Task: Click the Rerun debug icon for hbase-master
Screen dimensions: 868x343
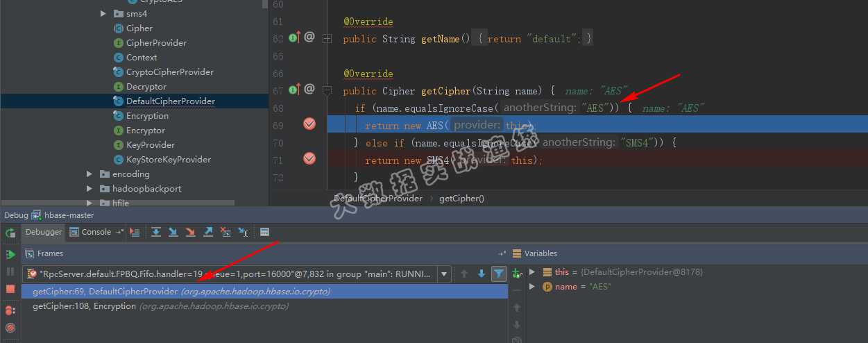Action: click(x=10, y=233)
